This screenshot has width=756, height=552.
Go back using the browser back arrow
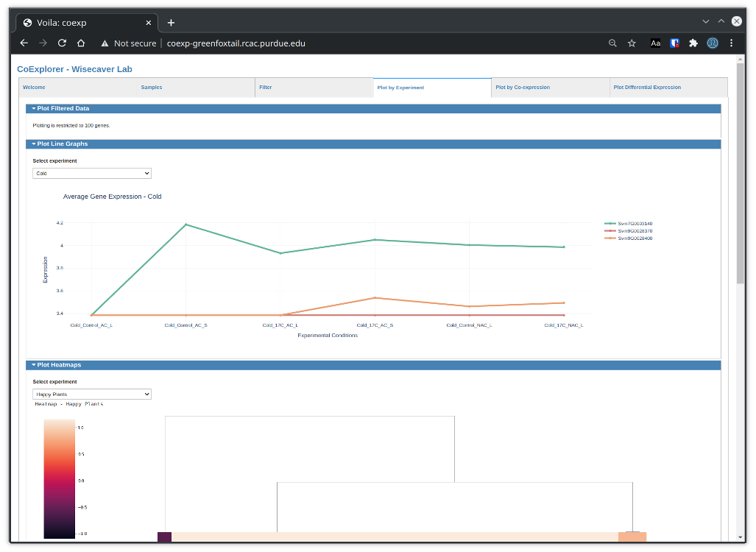click(24, 43)
